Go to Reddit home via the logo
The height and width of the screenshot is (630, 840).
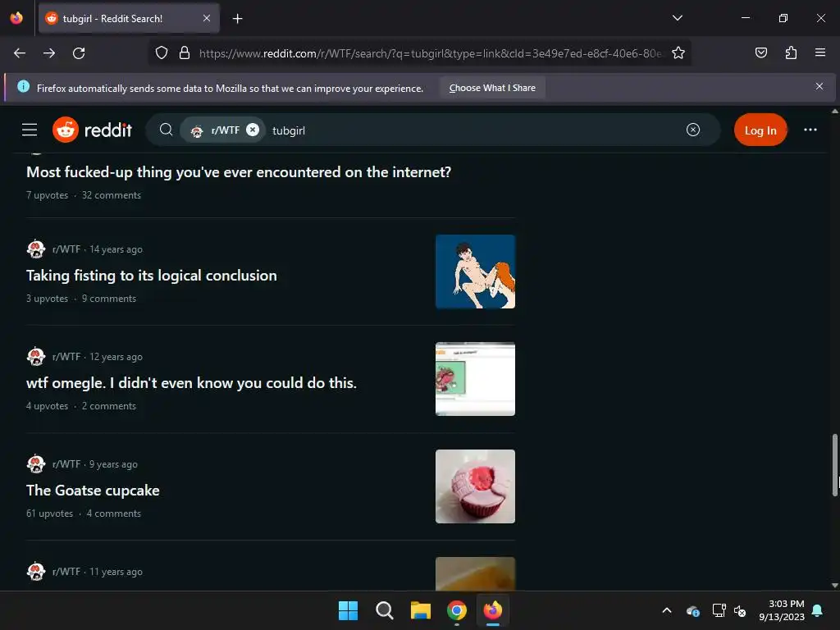point(92,130)
